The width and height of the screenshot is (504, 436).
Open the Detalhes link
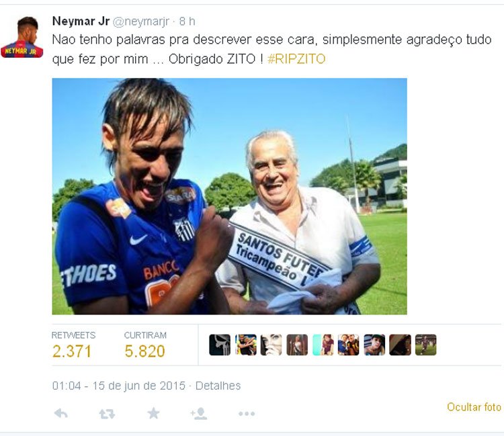click(218, 386)
